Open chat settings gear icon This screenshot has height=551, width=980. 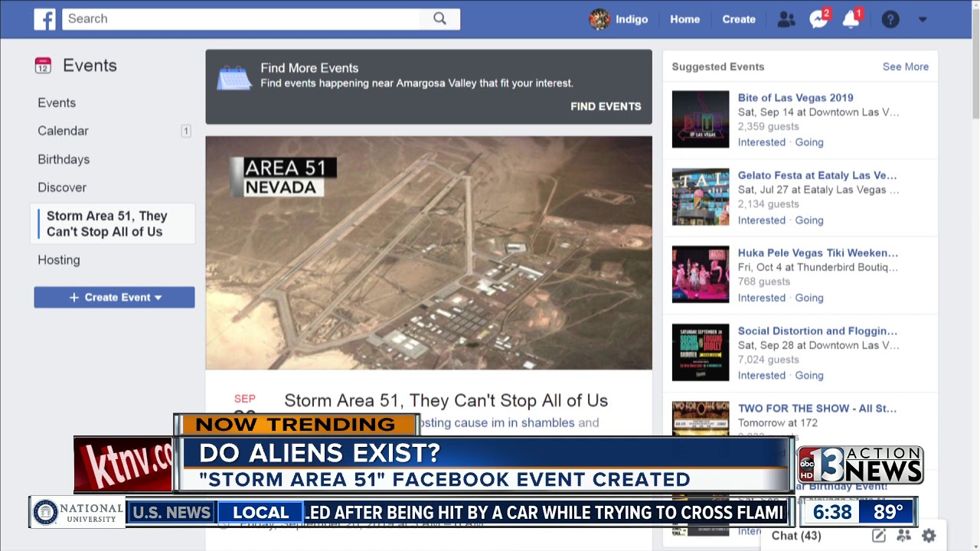tap(929, 536)
